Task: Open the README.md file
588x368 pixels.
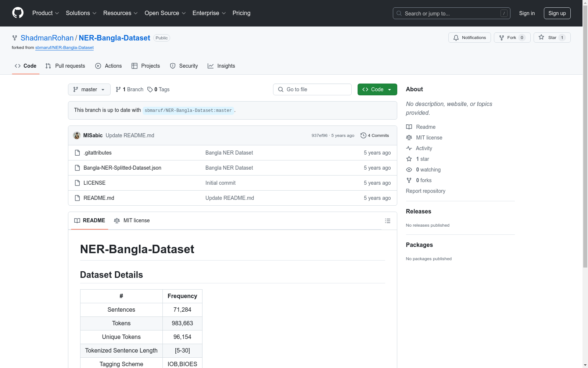Action: [99, 198]
